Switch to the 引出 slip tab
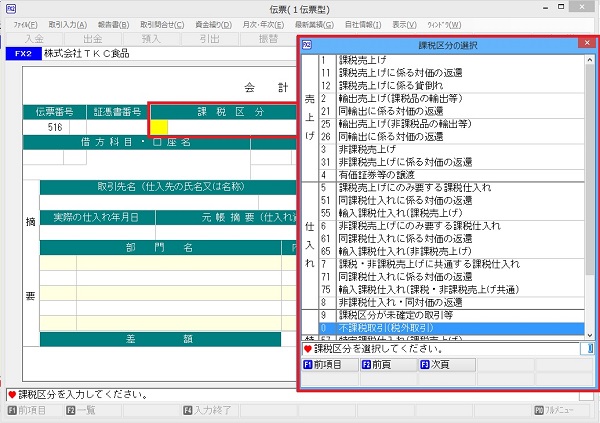Screen dimensions: 600x423 click(x=210, y=39)
